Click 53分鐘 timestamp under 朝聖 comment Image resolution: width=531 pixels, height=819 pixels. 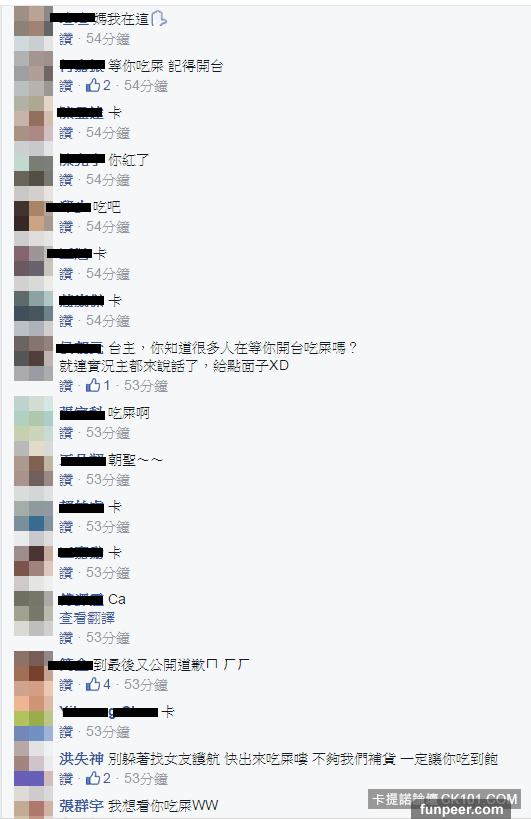[x=108, y=479]
